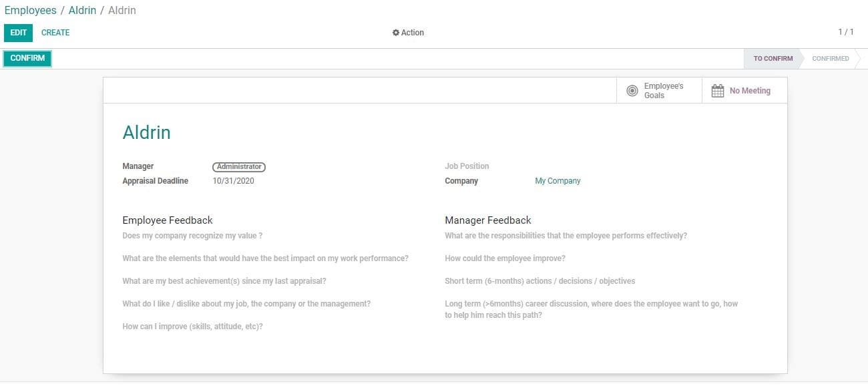This screenshot has width=868, height=390.
Task: Click the Manager Feedback heading
Action: click(488, 220)
